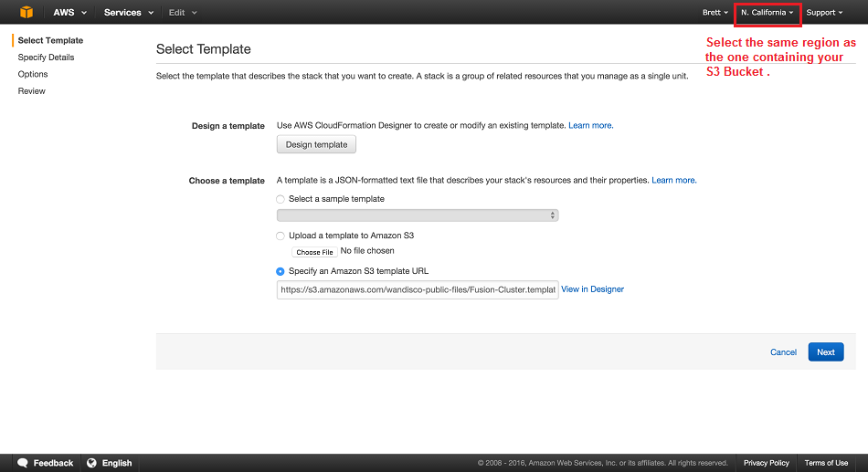Click the "Design a template" label
868x472 pixels.
tap(228, 126)
